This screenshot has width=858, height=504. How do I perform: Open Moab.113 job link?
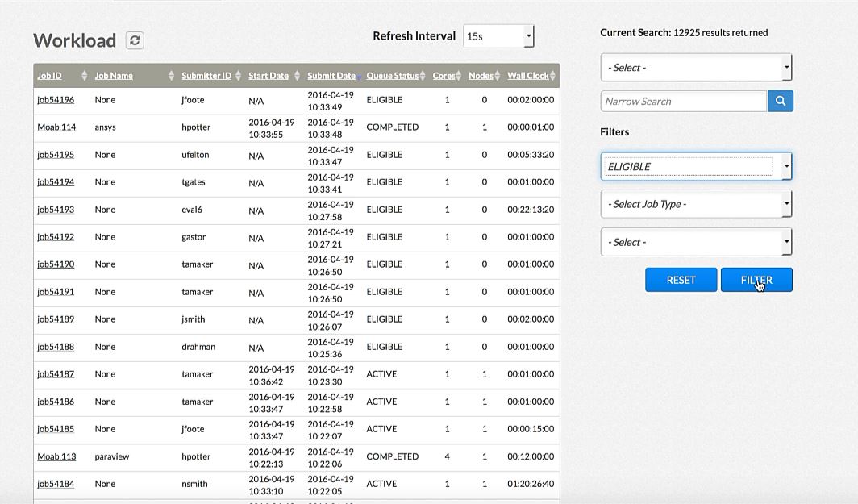pos(56,456)
